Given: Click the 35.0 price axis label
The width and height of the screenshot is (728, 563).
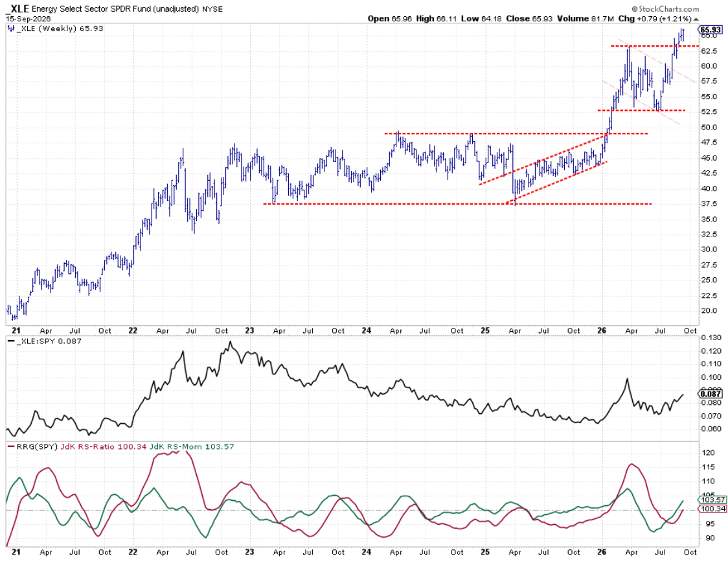Looking at the screenshot, I should [x=709, y=219].
